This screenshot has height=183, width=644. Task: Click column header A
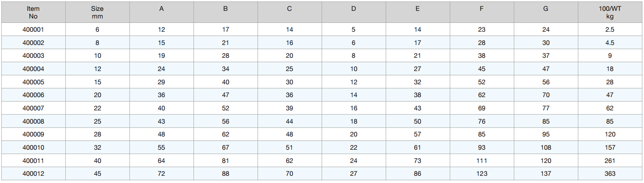coord(161,9)
